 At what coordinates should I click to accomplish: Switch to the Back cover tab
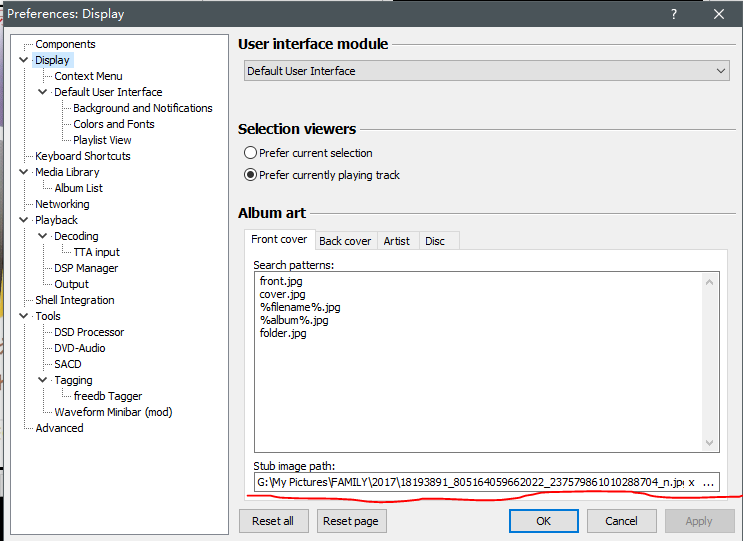(345, 241)
